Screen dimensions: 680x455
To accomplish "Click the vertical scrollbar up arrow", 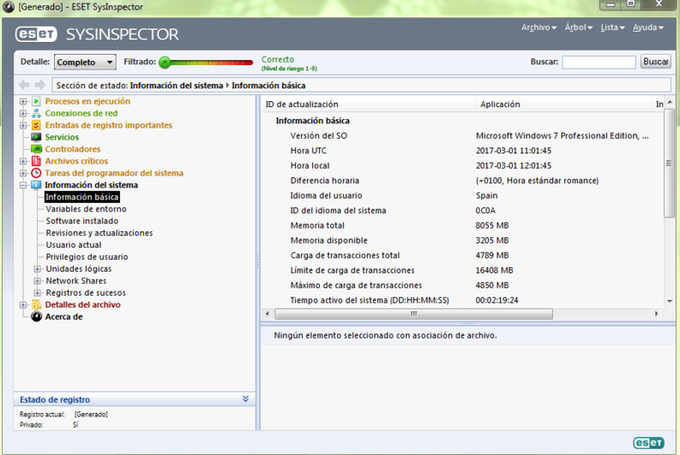I will pyautogui.click(x=670, y=102).
